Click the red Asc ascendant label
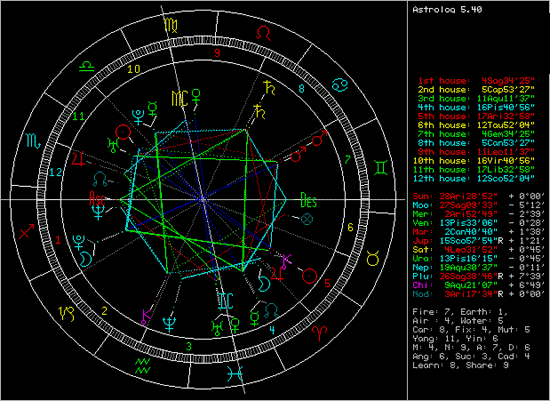 97,199
